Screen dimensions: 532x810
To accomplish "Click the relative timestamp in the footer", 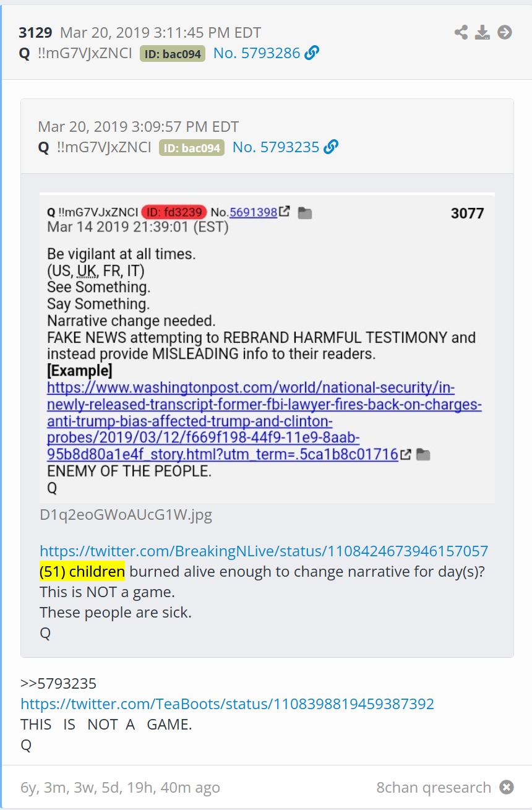I will tap(120, 787).
